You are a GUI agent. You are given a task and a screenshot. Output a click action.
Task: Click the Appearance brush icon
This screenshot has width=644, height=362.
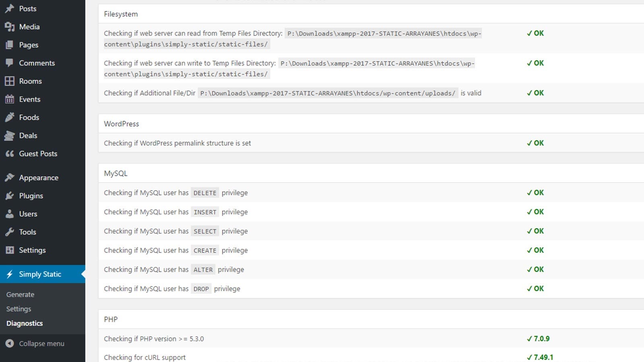coord(10,177)
